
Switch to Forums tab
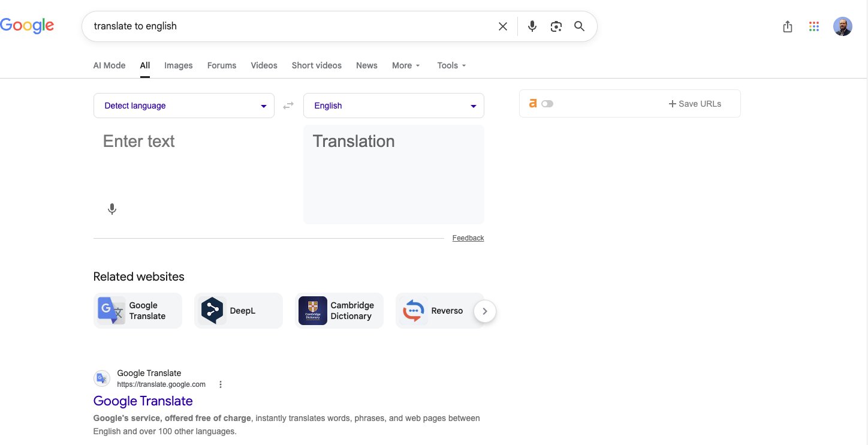(x=222, y=65)
